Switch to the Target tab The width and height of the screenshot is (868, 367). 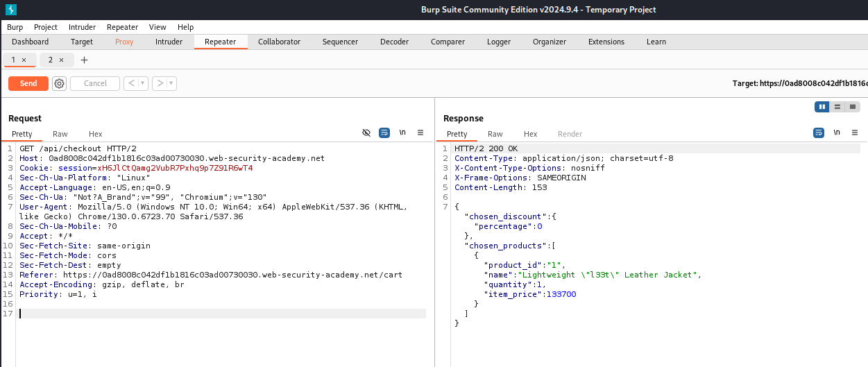click(x=82, y=42)
